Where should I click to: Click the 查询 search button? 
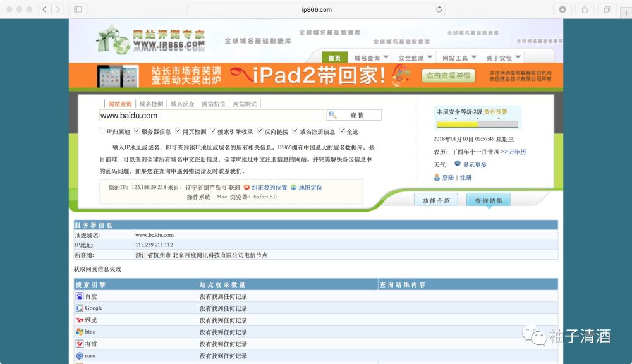tap(354, 115)
